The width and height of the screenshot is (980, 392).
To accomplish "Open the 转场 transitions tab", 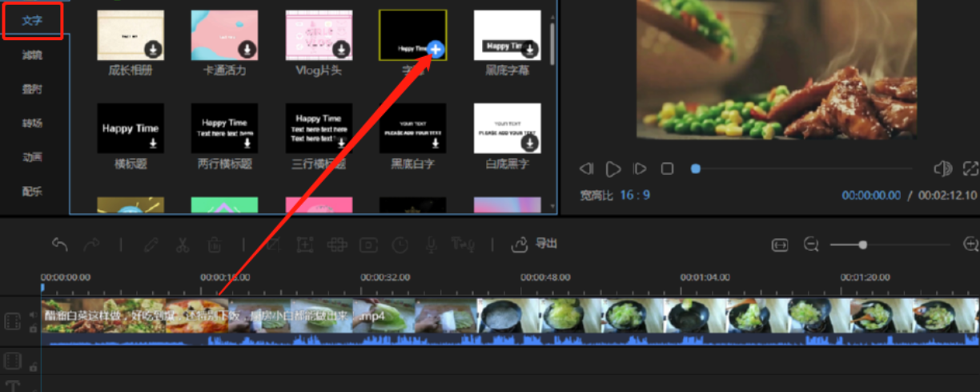I will [x=32, y=123].
